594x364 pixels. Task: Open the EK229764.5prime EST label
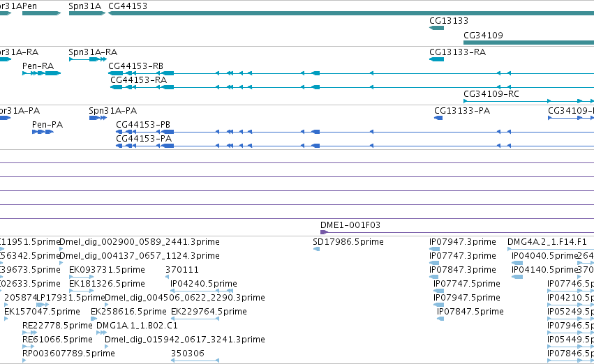pos(209,312)
